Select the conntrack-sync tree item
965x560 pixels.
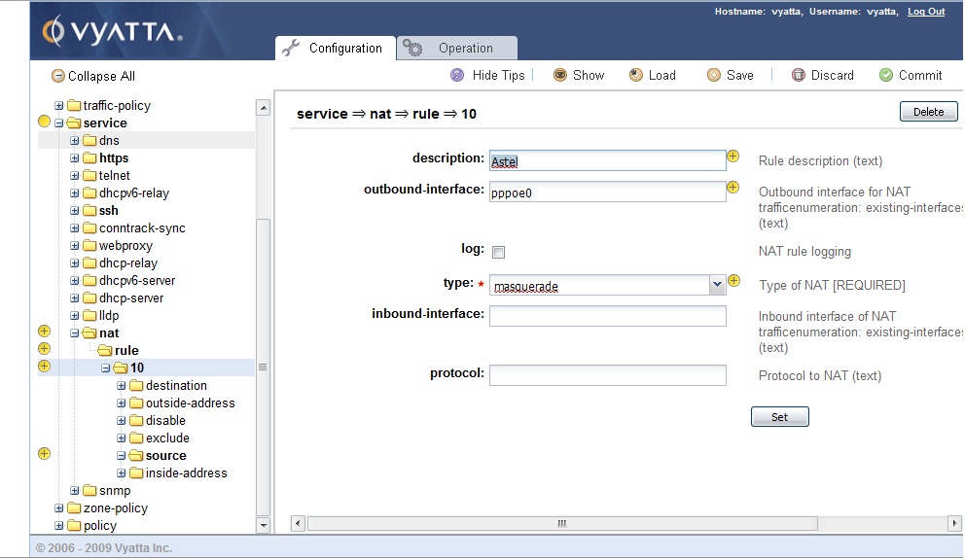pyautogui.click(x=142, y=228)
